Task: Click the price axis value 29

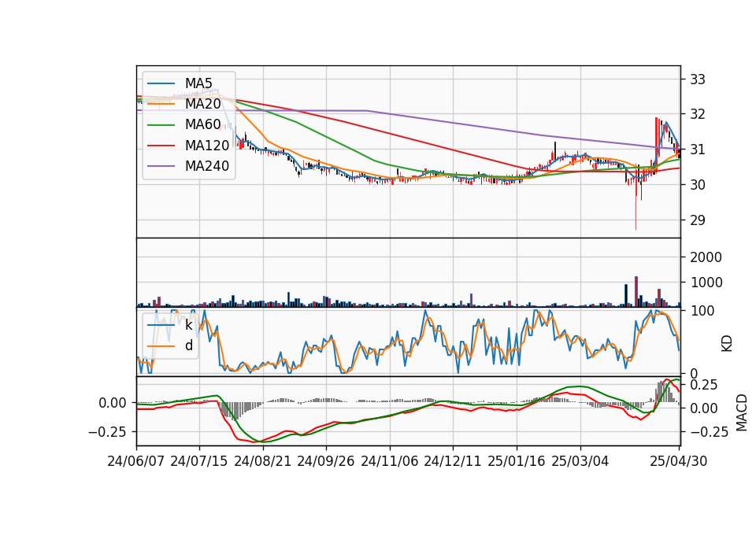Action: 698,220
